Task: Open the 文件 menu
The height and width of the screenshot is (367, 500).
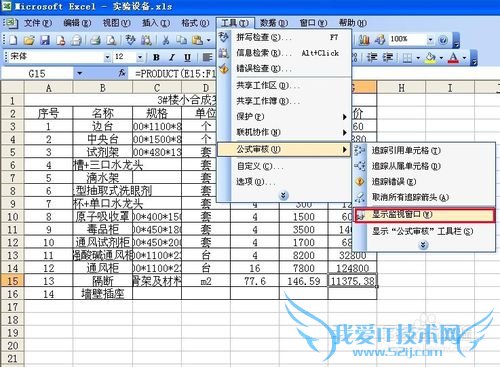Action: click(x=38, y=23)
